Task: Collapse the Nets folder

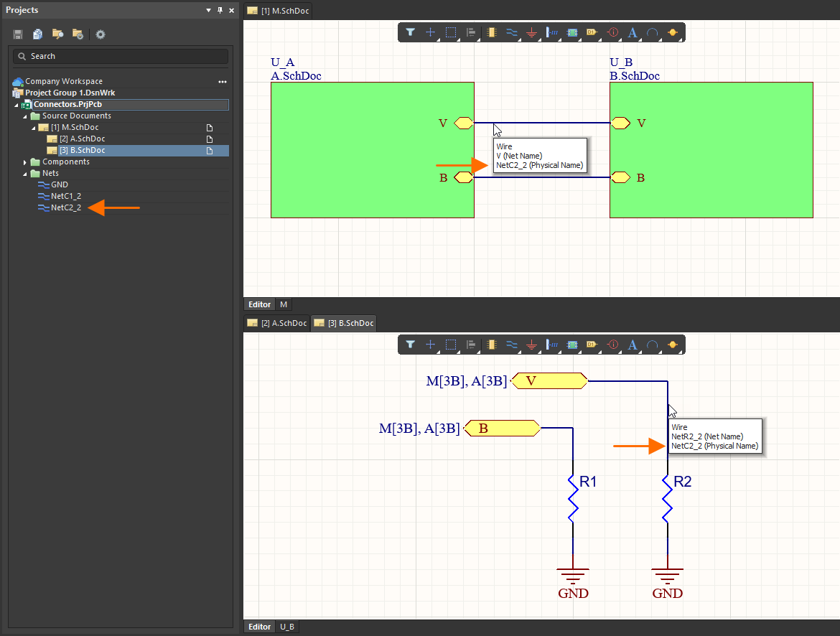Action: click(26, 174)
